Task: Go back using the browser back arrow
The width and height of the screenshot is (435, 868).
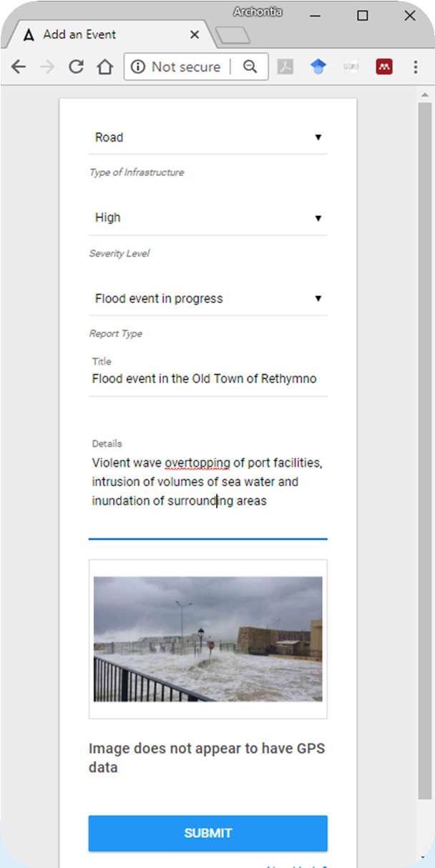Action: 18,66
